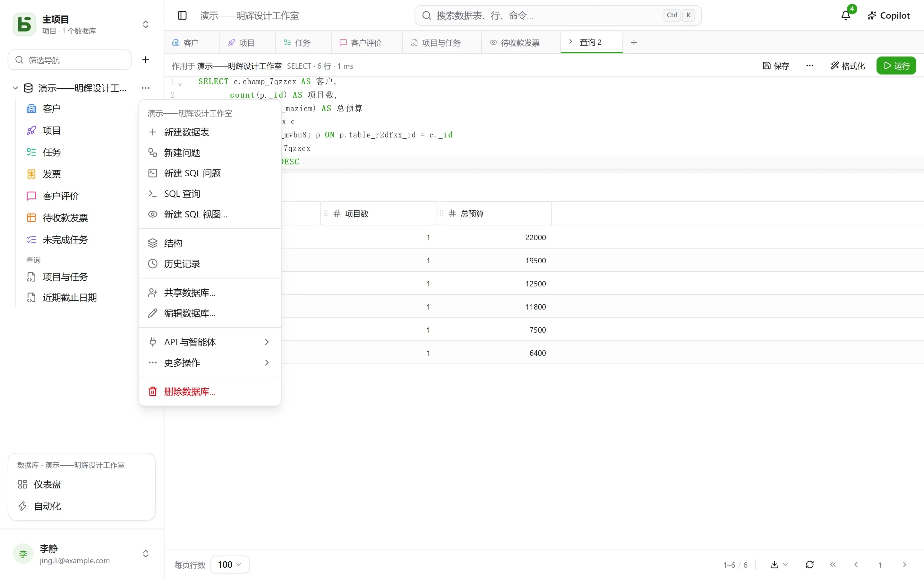Click the 主项目 logo icon

(24, 24)
